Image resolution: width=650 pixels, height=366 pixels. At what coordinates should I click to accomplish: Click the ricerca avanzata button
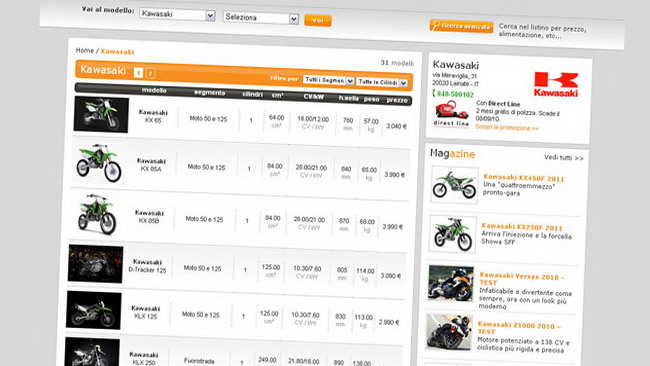coord(461,26)
